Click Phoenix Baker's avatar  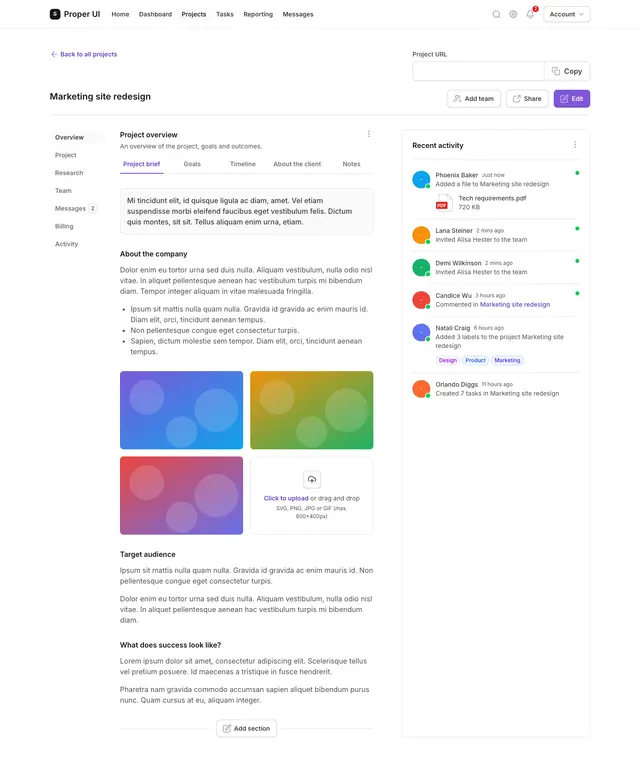click(421, 179)
